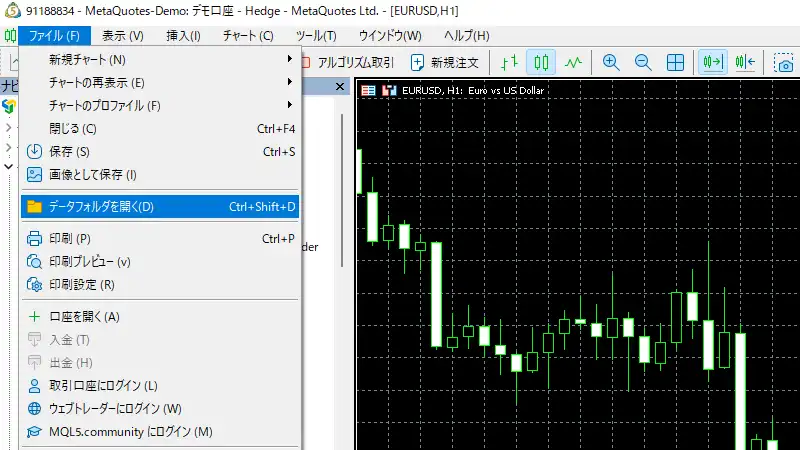800x450 pixels.
Task: Open the 挿入(I) menu
Action: click(x=183, y=36)
